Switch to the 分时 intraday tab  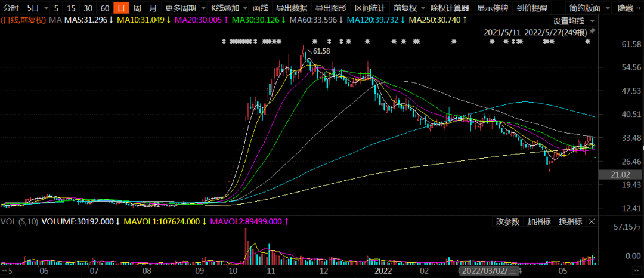(x=11, y=8)
